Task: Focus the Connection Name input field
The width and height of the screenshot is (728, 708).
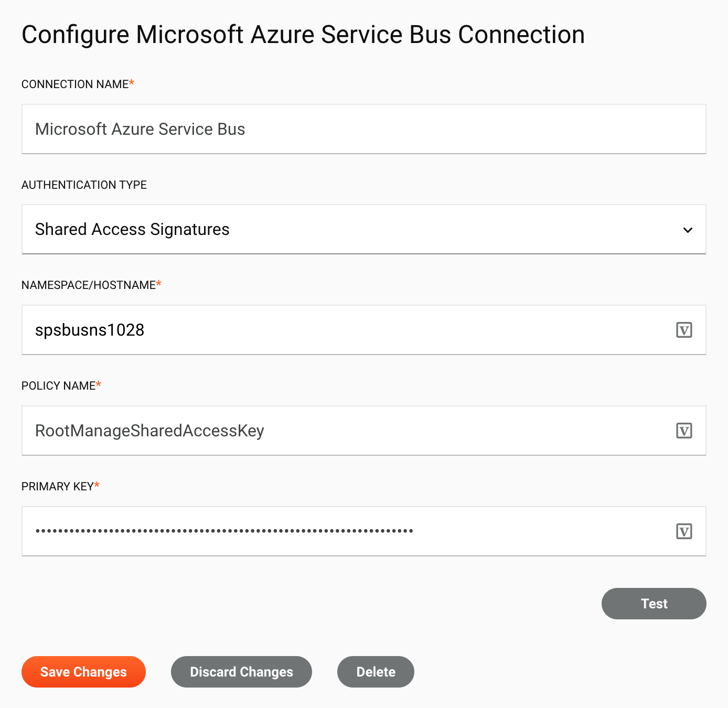Action: click(363, 129)
